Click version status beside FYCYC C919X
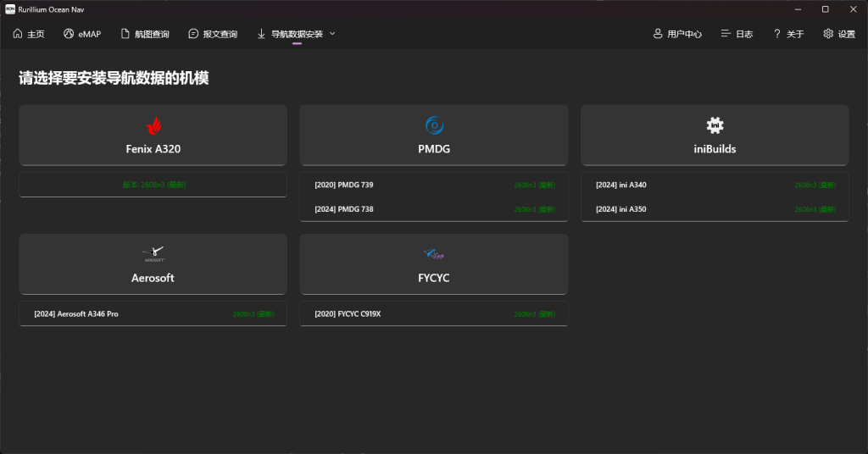Viewport: 868px width, 454px height. (x=534, y=314)
